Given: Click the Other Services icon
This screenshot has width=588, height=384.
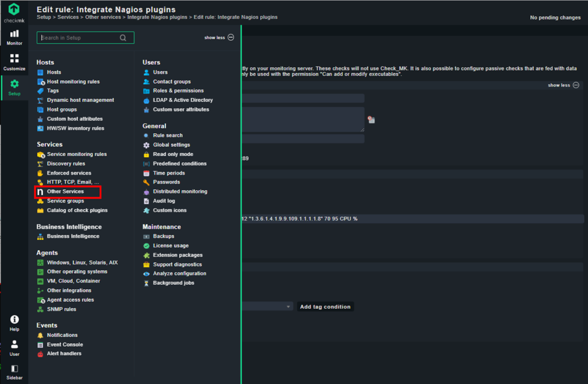Looking at the screenshot, I should coord(40,192).
